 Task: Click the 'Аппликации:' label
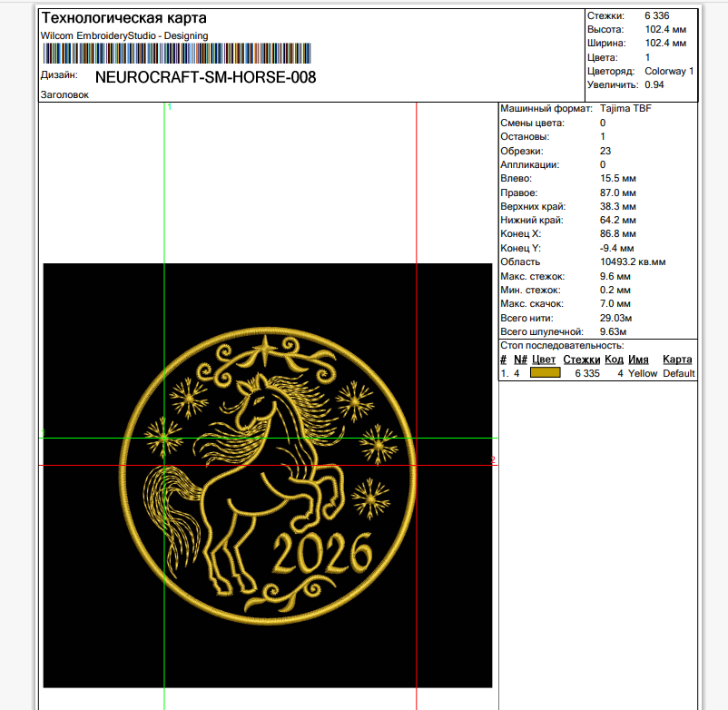tap(530, 164)
